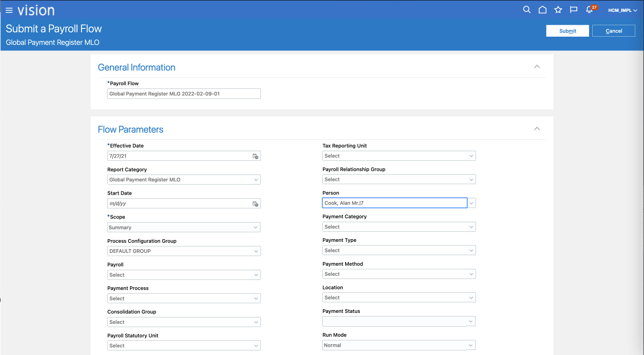Open the notifications bell
The image size is (644, 355).
point(590,10)
